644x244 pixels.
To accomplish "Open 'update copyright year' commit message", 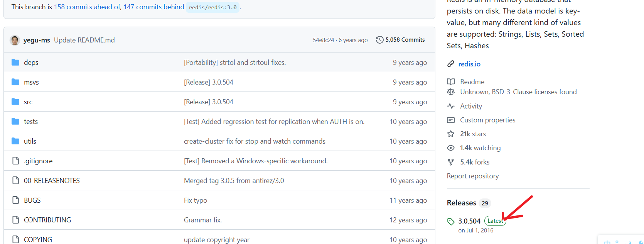I will pyautogui.click(x=217, y=240).
